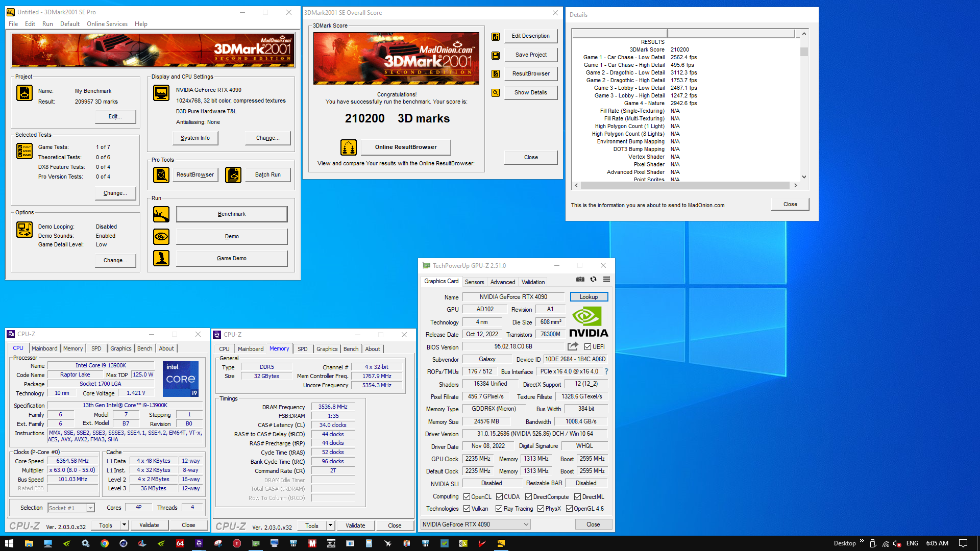Take GPU-Z screenshot with camera icon
This screenshot has width=980, height=551.
click(580, 279)
